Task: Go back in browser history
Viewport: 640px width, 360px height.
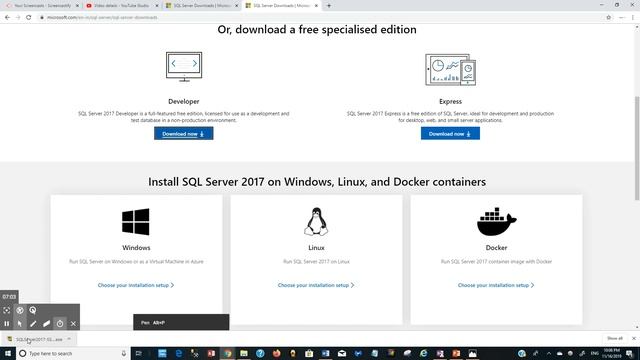Action: [x=7, y=18]
